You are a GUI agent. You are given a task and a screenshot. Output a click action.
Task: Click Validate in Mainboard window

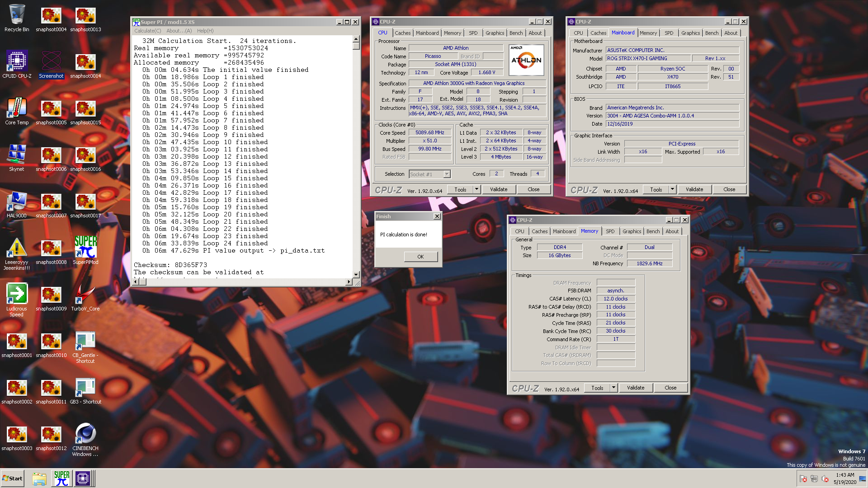(694, 189)
